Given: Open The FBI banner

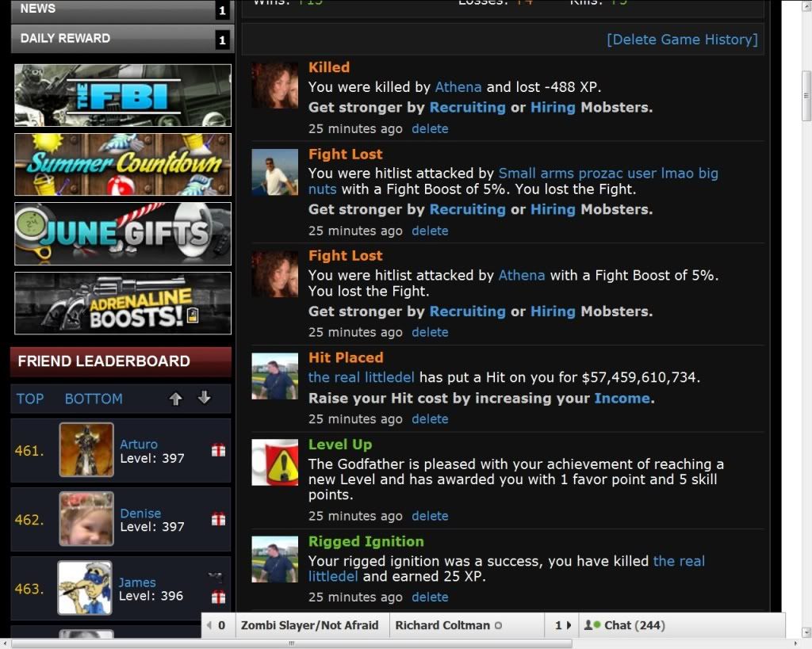Looking at the screenshot, I should 123,95.
